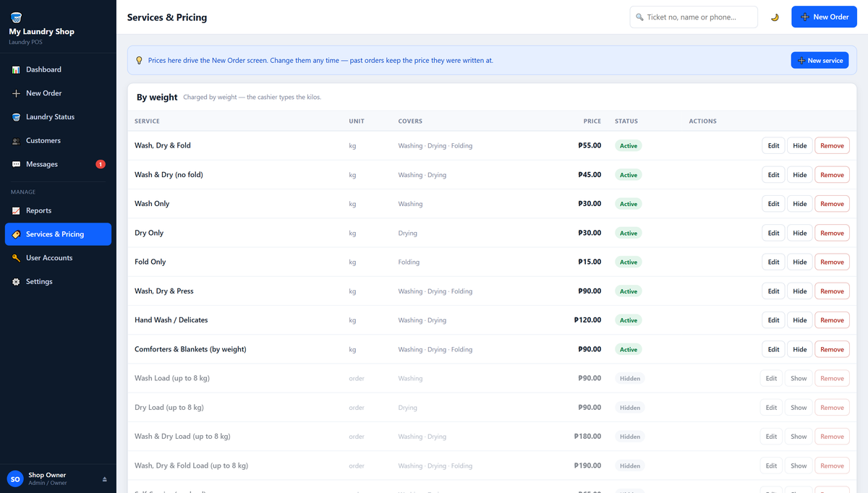Edit the Dry Only service
This screenshot has width=868, height=493.
click(773, 233)
